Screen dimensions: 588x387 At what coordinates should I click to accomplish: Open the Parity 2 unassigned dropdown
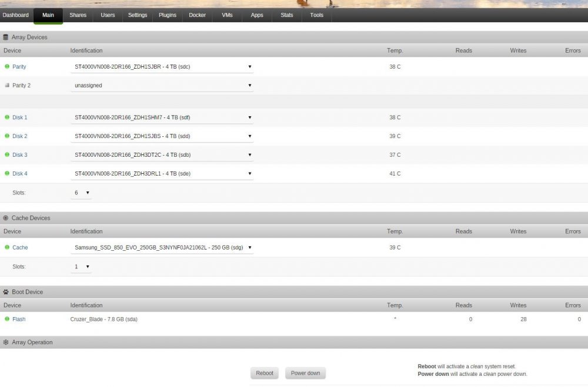point(162,85)
